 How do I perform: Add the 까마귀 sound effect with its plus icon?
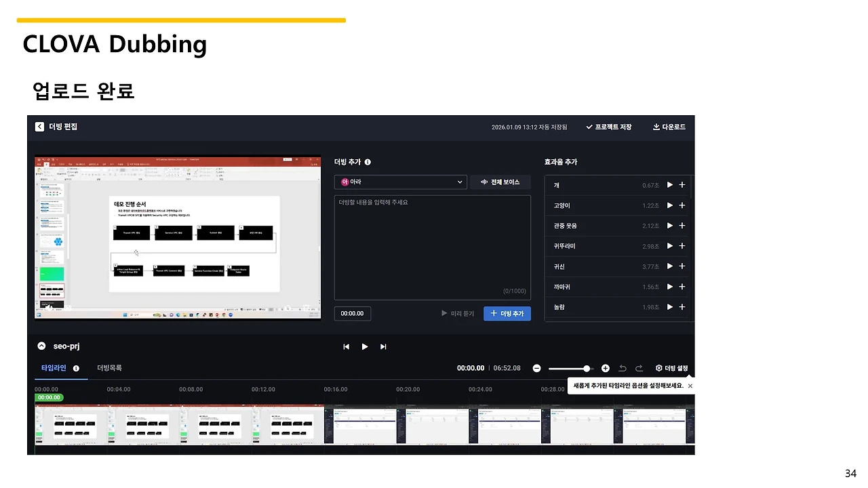coord(682,287)
